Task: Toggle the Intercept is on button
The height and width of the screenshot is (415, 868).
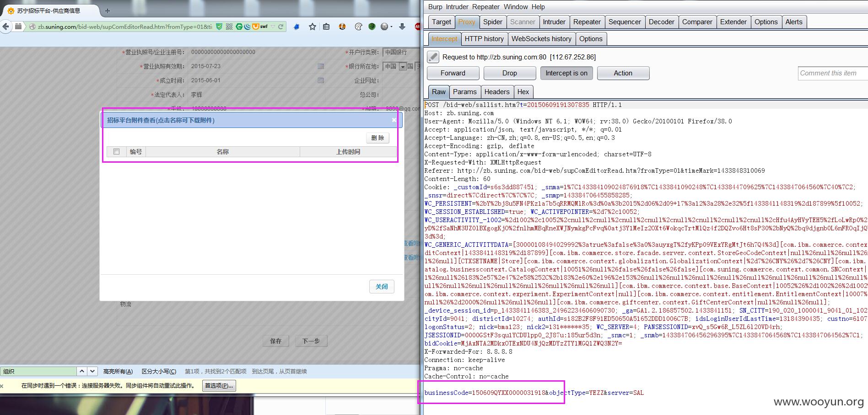Action: coord(566,73)
